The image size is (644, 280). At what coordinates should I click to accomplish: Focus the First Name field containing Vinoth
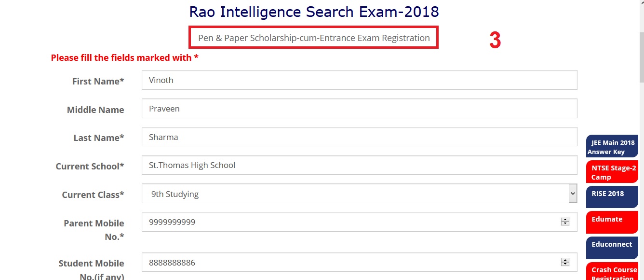(359, 80)
